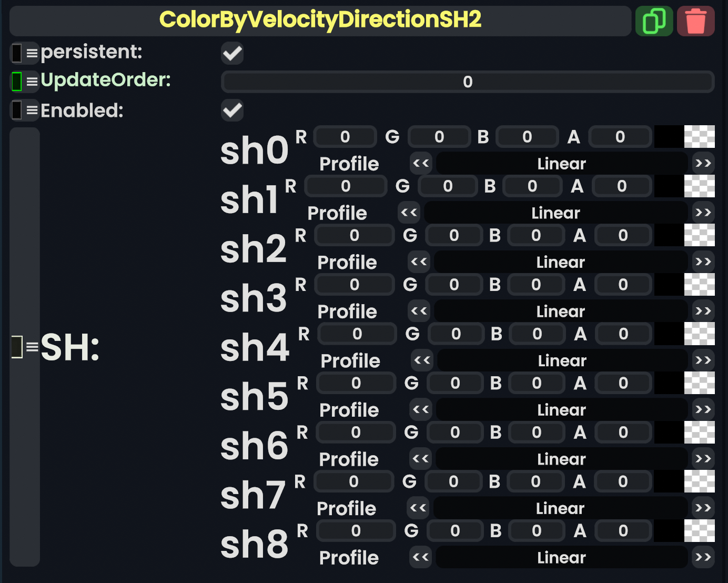This screenshot has width=728, height=583.
Task: Click the sh6 alpha value field
Action: pos(623,432)
